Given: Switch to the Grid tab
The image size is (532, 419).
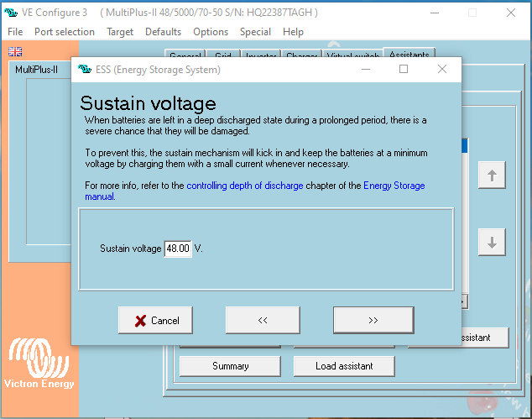Looking at the screenshot, I should click(x=223, y=53).
